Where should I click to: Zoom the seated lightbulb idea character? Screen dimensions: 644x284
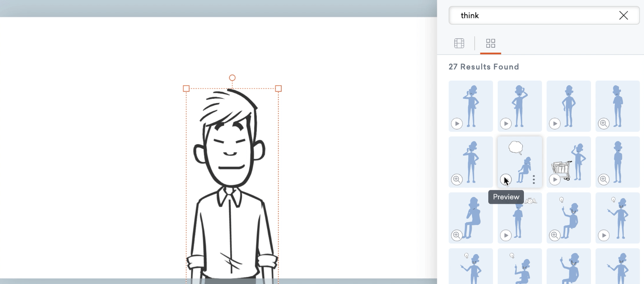555,236
